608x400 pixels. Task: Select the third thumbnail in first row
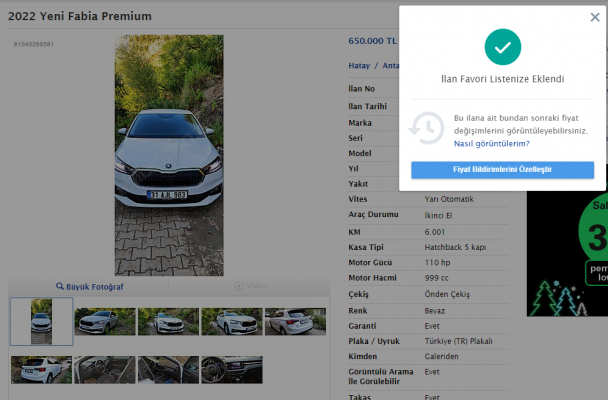click(x=168, y=321)
